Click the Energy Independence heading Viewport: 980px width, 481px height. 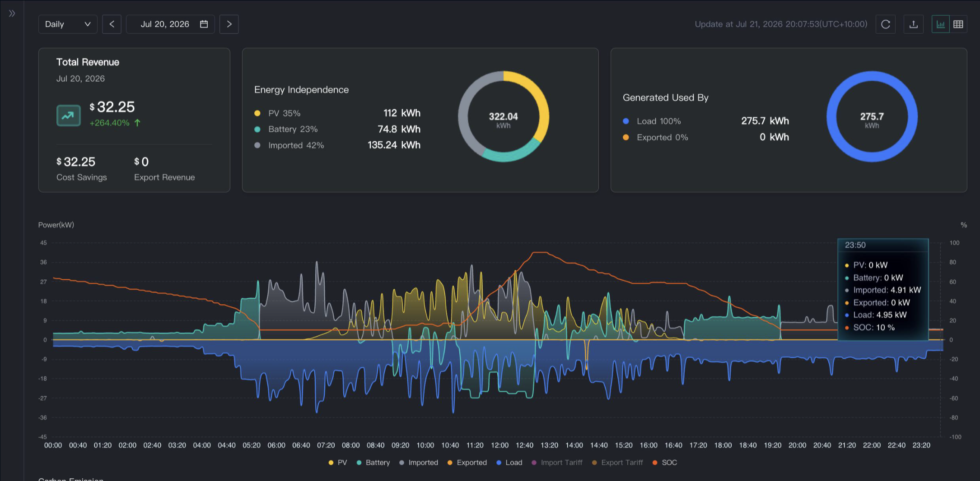pos(301,90)
